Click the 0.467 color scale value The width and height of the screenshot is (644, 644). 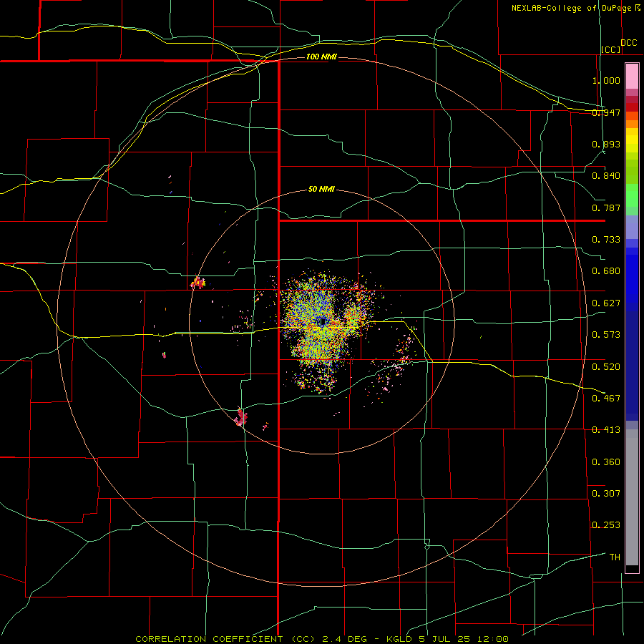[x=606, y=399]
